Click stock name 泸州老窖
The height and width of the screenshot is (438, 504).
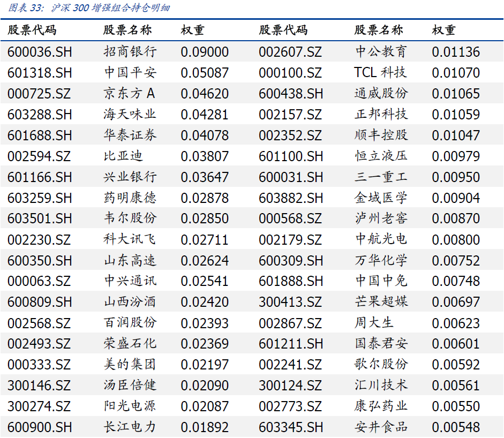pos(381,218)
